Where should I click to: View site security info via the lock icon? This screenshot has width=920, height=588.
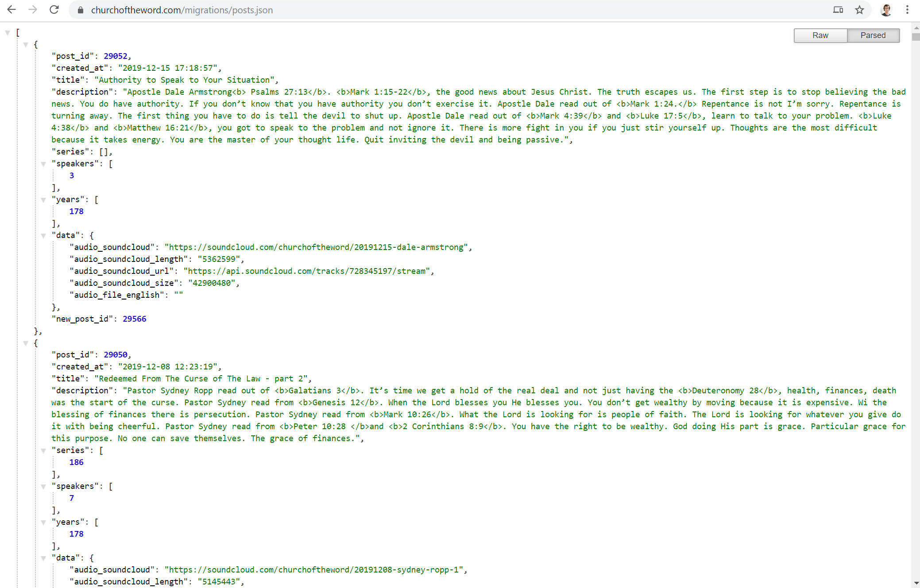pos(81,10)
